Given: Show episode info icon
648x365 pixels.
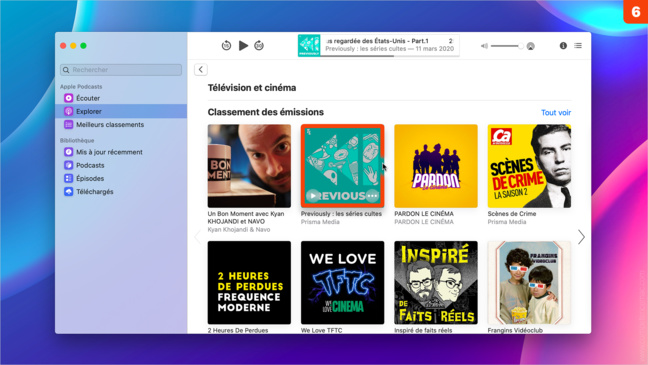Looking at the screenshot, I should [x=563, y=45].
